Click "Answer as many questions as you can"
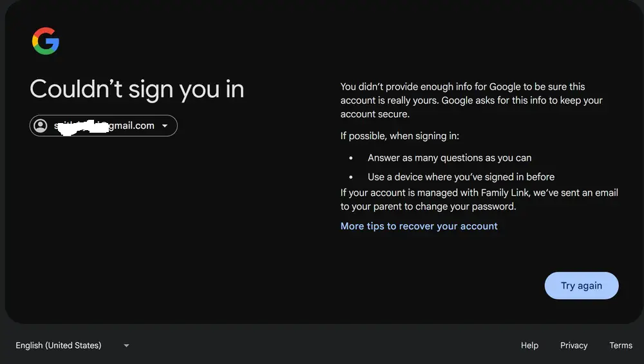The image size is (644, 364). point(450,158)
